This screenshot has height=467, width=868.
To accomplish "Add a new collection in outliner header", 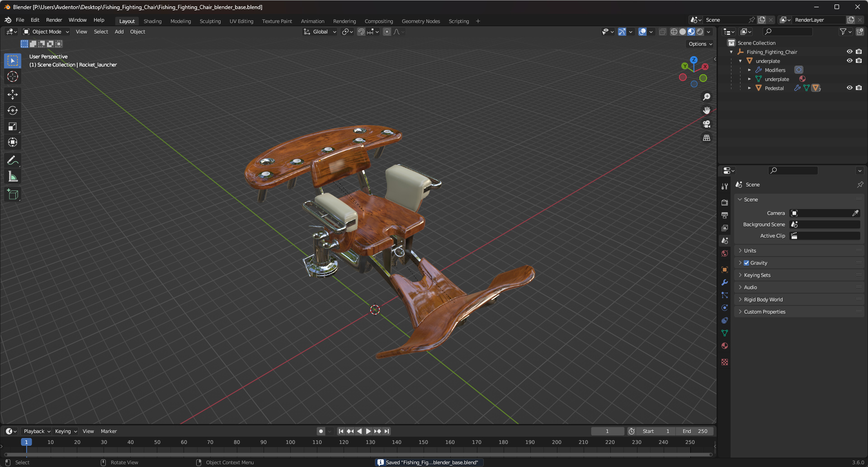I will click(860, 32).
